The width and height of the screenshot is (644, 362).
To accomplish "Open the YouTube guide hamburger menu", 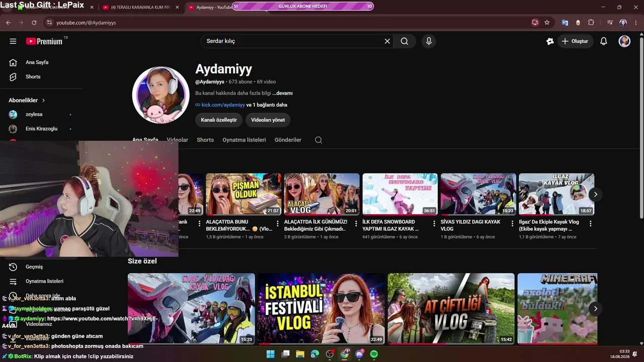I will (13, 41).
